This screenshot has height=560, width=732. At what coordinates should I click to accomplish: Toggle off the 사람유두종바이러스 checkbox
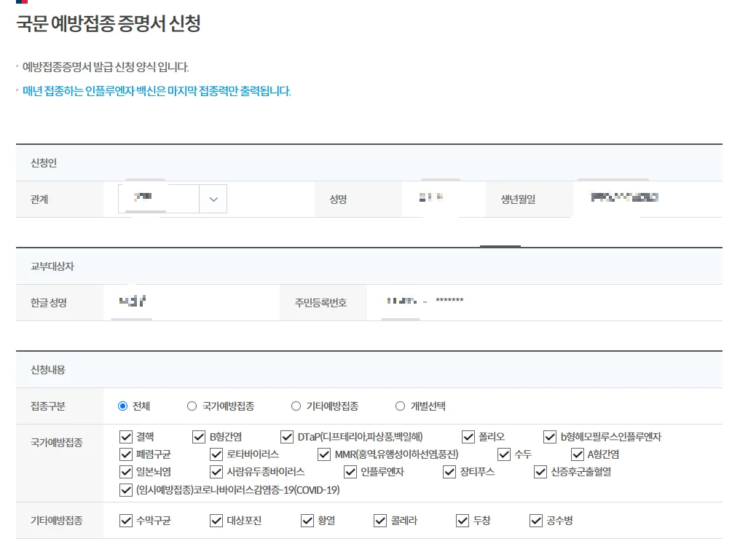click(215, 473)
